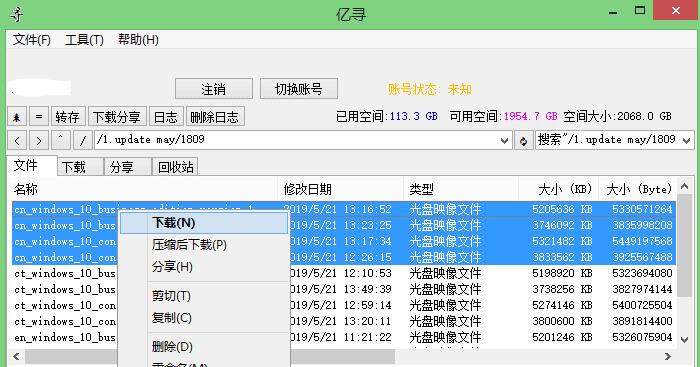Image resolution: width=700 pixels, height=367 pixels.
Task: Click the 日志 button
Action: click(166, 117)
